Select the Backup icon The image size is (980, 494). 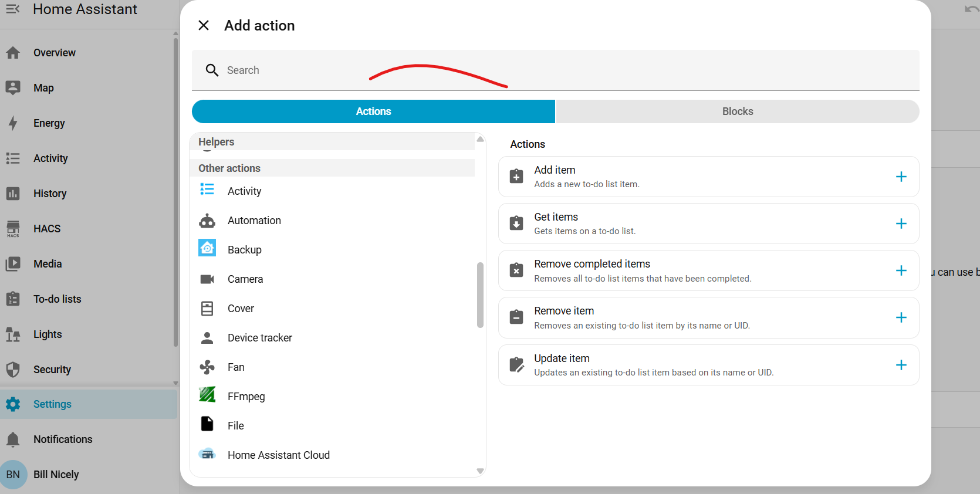[207, 248]
